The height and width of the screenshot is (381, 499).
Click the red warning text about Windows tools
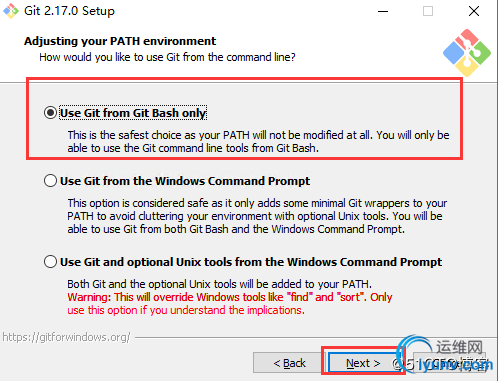230,304
